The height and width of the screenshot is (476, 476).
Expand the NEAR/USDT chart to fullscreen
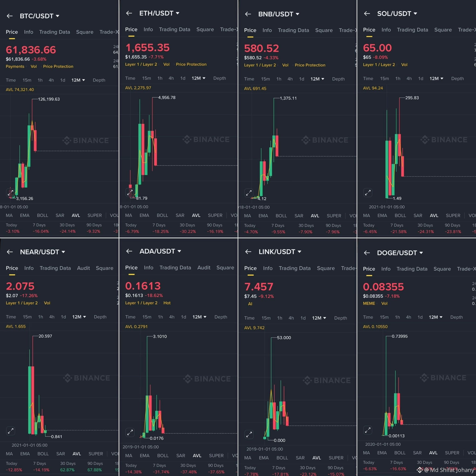pos(11,431)
